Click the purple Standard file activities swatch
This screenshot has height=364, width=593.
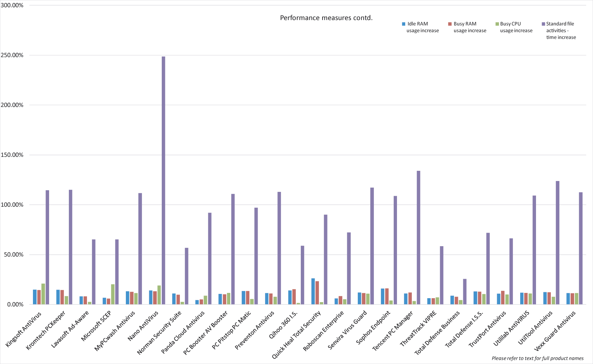(x=544, y=24)
